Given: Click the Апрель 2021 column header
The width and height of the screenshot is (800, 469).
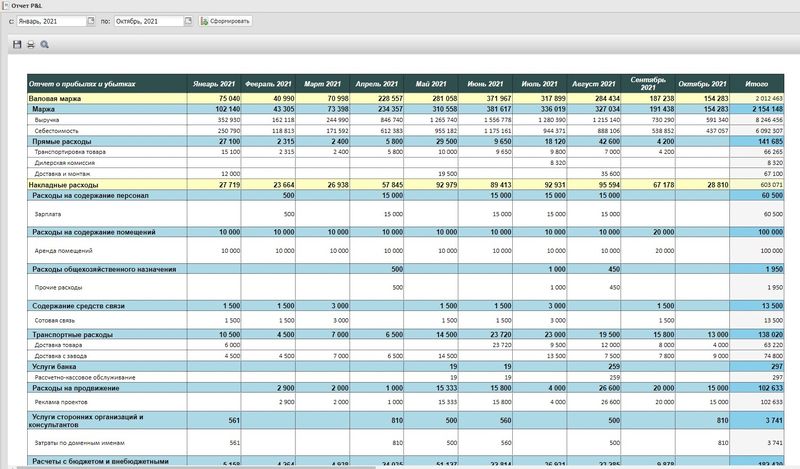Looking at the screenshot, I should (377, 84).
